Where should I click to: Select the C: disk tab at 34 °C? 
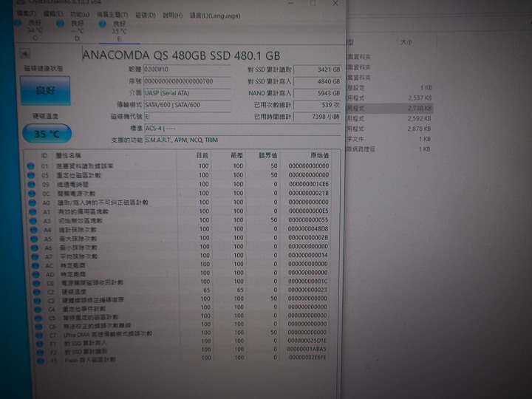30,30
